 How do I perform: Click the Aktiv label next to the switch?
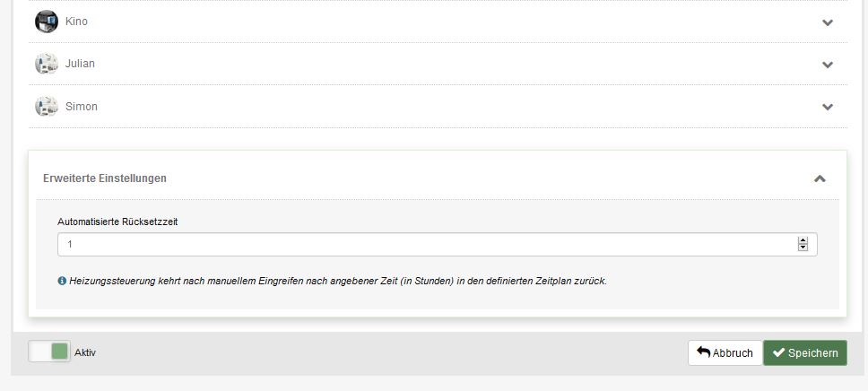coord(85,352)
